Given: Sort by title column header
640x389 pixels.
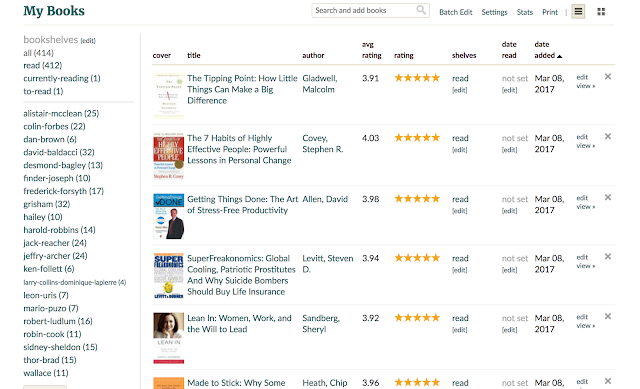Looking at the screenshot, I should pyautogui.click(x=194, y=55).
